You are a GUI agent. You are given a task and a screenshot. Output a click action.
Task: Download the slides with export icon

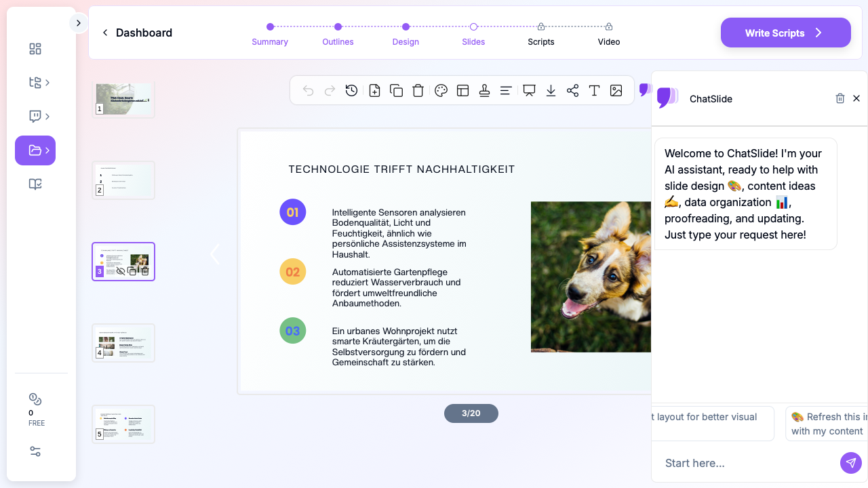pos(551,91)
